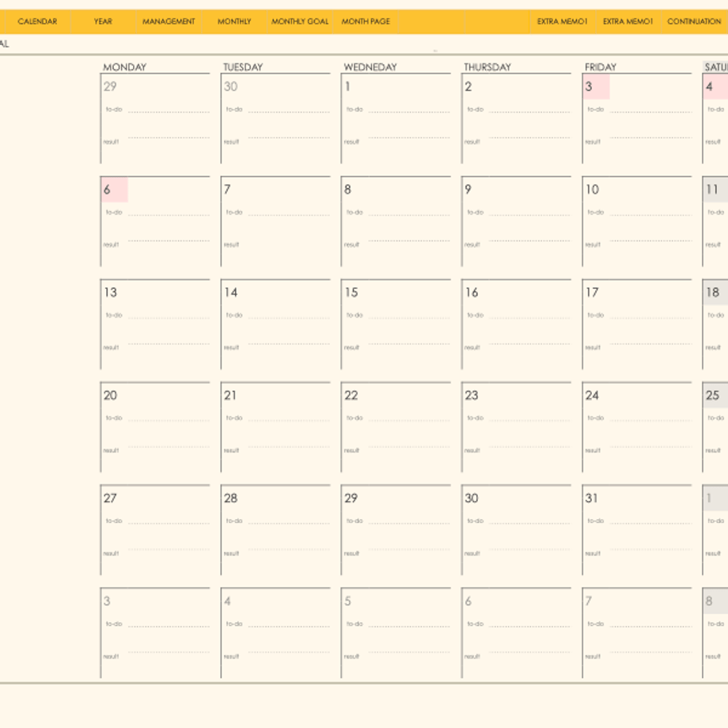Click the TUESDAY column header
728x728 pixels.
click(x=243, y=66)
